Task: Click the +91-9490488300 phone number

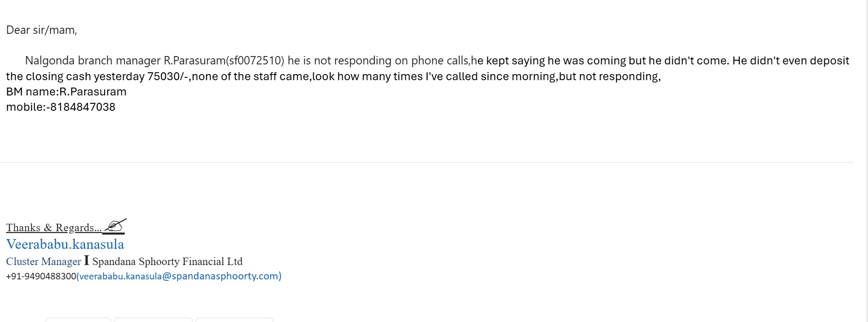Action: [41, 276]
